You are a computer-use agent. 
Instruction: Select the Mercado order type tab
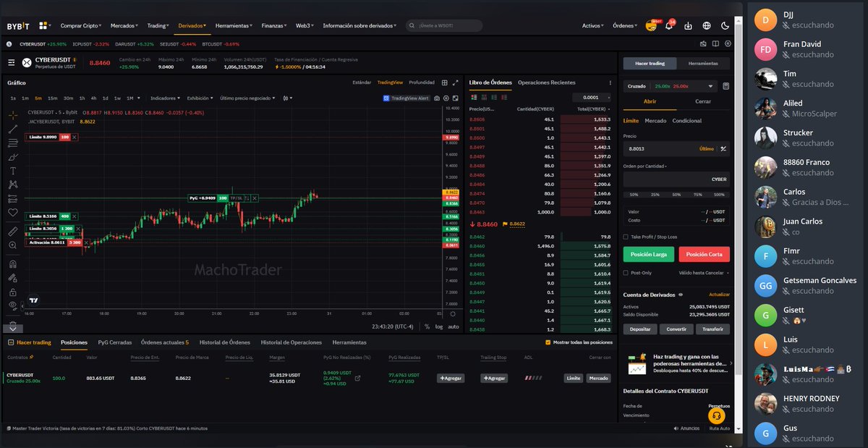coord(655,121)
